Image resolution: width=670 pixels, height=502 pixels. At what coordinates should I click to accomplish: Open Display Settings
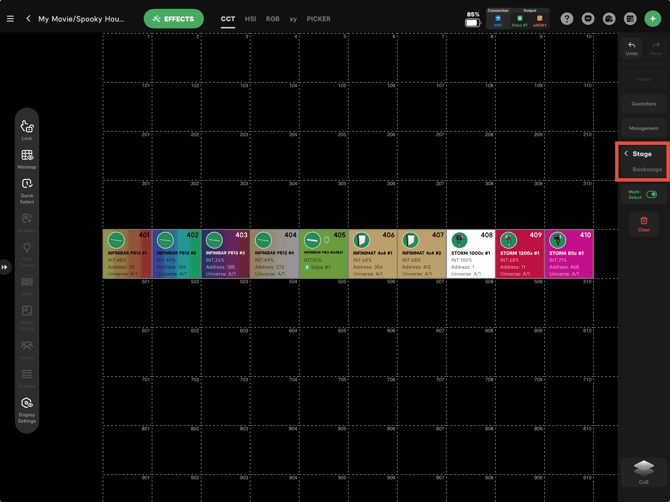[27, 410]
